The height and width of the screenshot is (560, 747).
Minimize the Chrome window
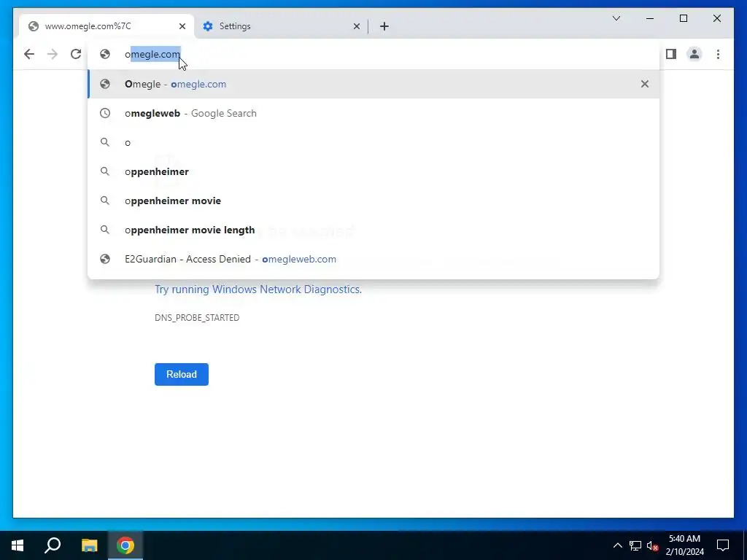[x=650, y=18]
